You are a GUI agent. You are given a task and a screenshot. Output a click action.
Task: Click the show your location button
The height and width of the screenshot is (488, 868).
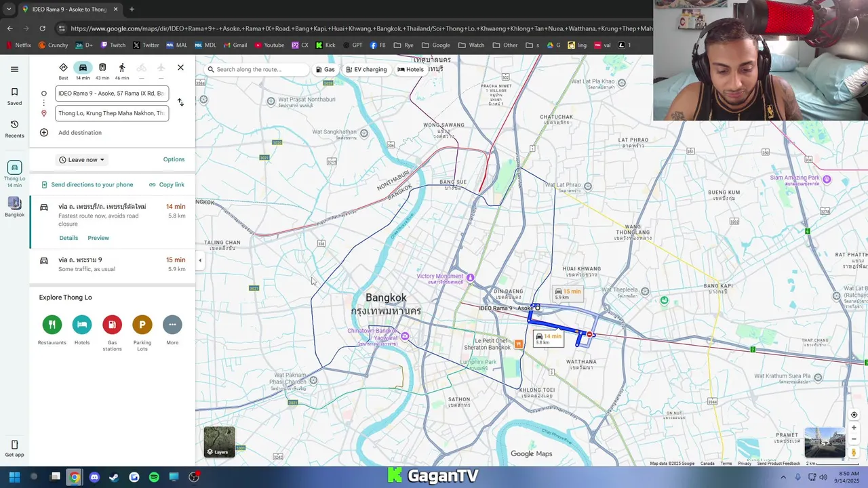click(854, 415)
